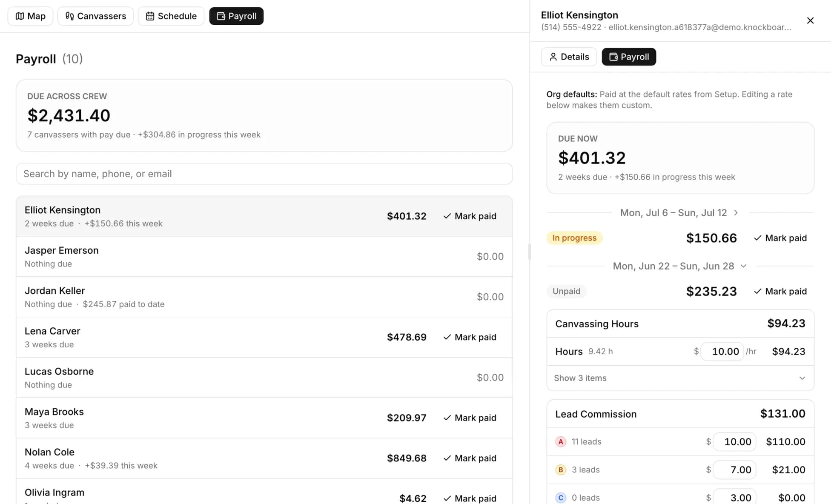831x504 pixels.
Task: Click the 9.42 h hours value
Action: point(600,352)
